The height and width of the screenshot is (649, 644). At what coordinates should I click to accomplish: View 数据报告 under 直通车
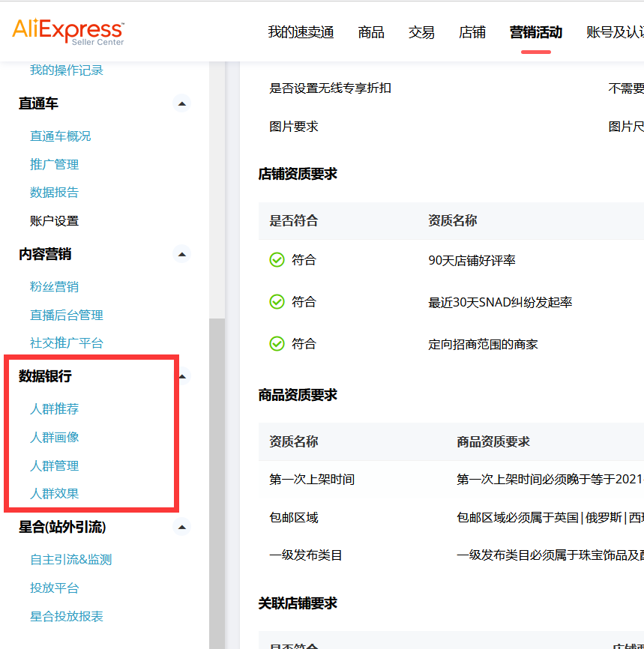(x=54, y=193)
